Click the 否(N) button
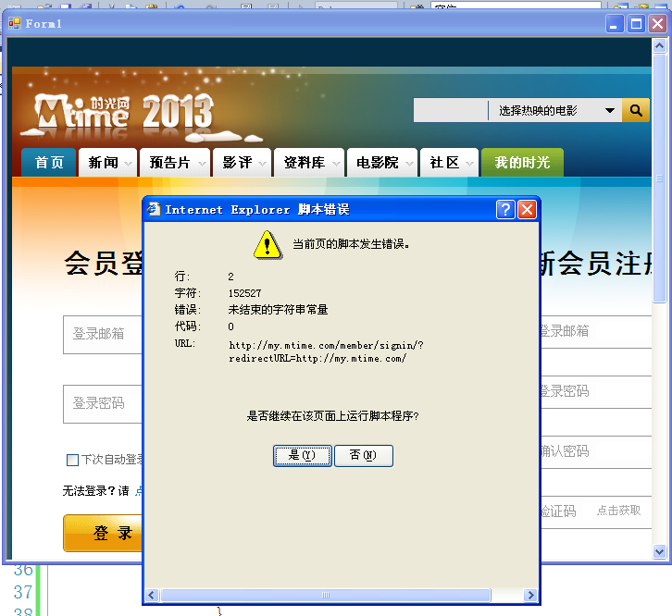 363,455
